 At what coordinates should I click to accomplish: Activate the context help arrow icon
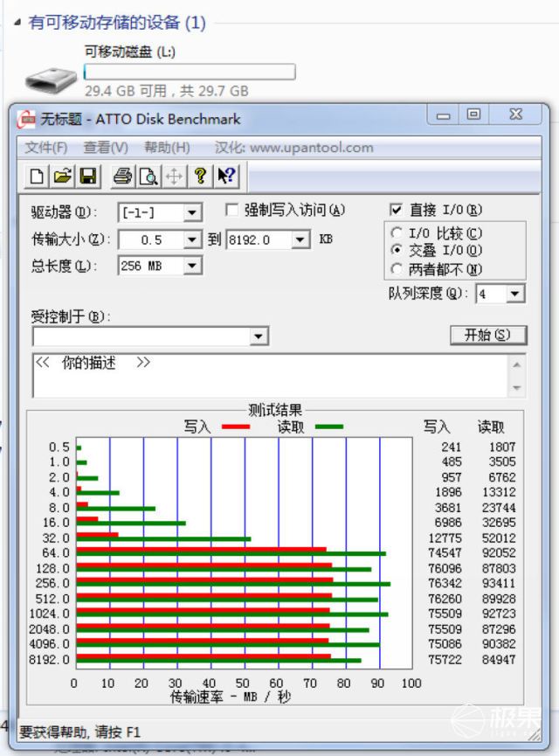[x=226, y=176]
